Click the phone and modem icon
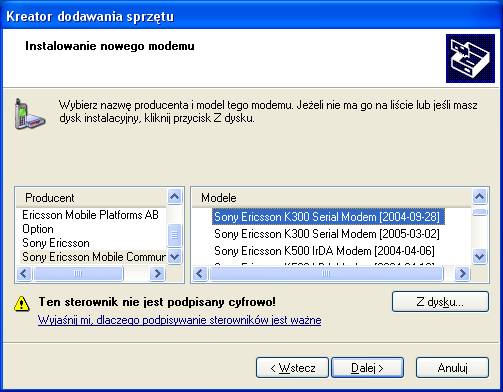503x392 pixels. click(x=29, y=114)
